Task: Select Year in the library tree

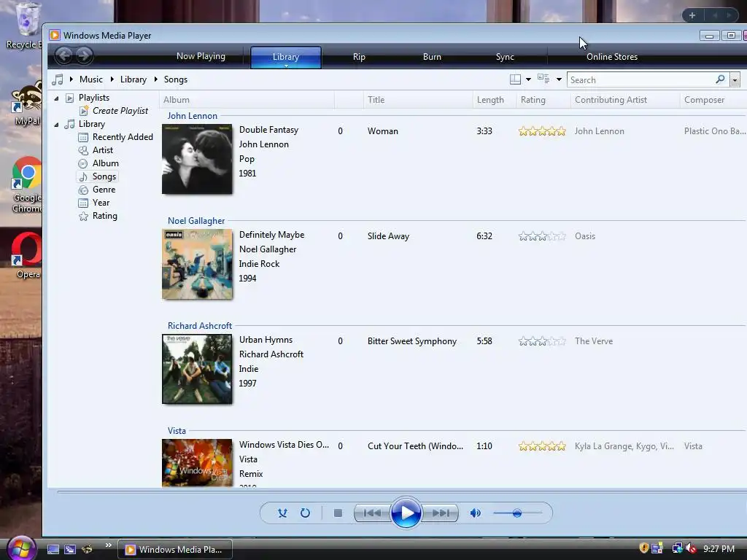Action: [101, 203]
